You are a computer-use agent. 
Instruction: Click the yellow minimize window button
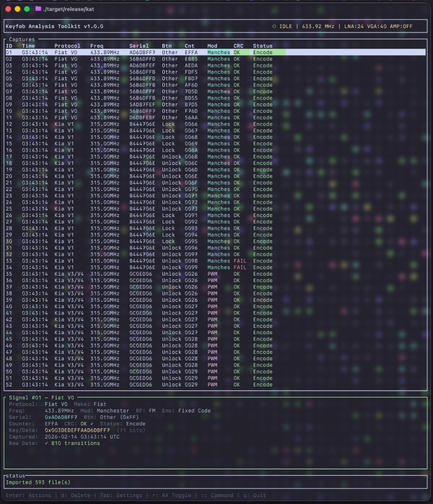coord(17,9)
